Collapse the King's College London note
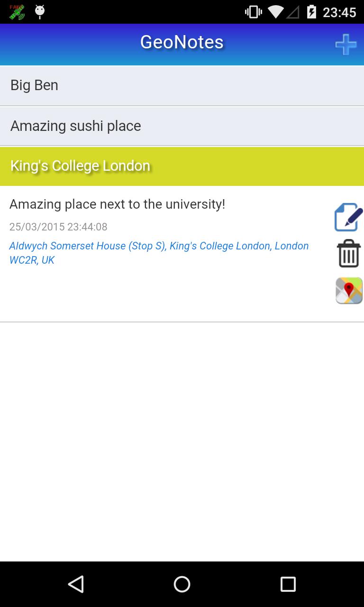This screenshot has width=364, height=607. pos(182,166)
